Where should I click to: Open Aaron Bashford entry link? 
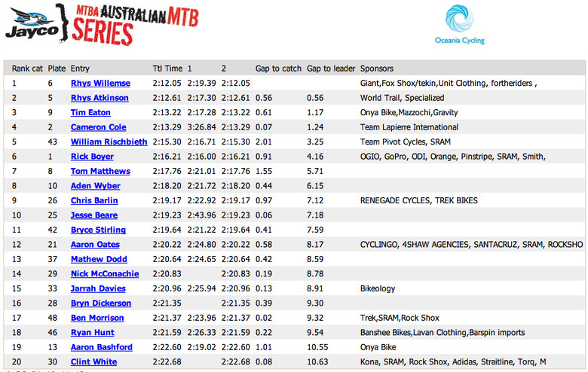point(102,347)
